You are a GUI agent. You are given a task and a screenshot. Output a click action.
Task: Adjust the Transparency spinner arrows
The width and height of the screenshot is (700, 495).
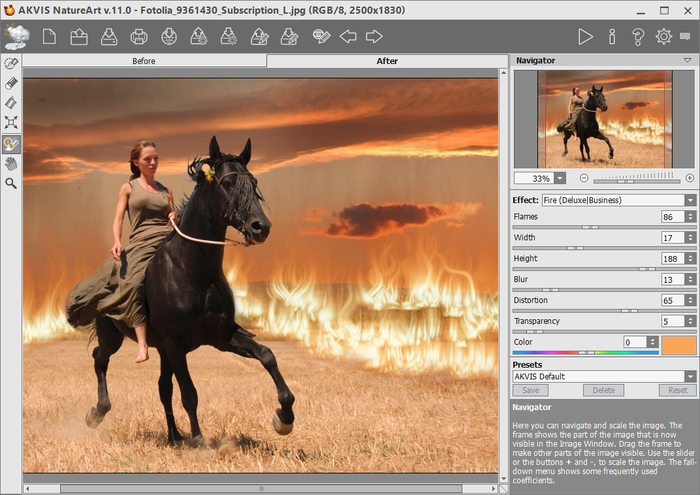[690, 321]
